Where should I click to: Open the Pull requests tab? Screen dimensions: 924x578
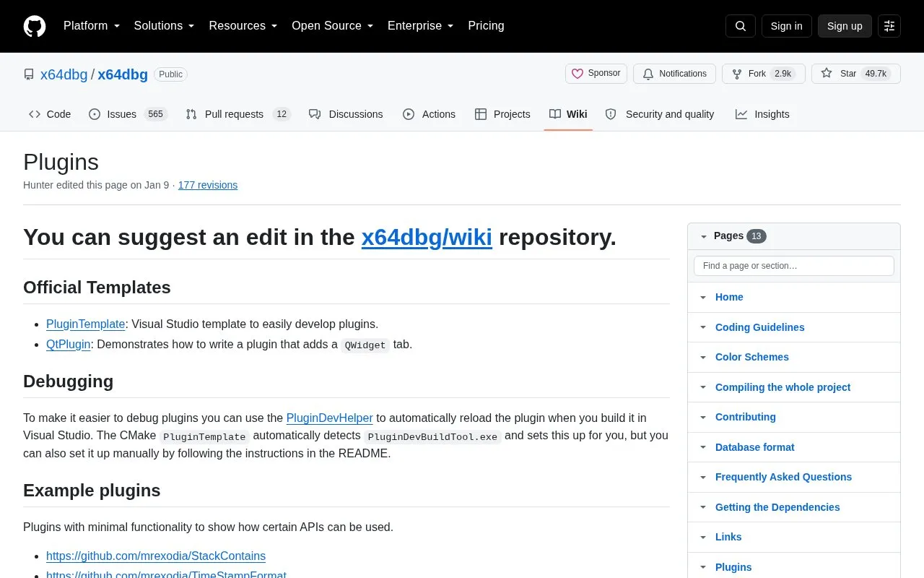pos(237,114)
